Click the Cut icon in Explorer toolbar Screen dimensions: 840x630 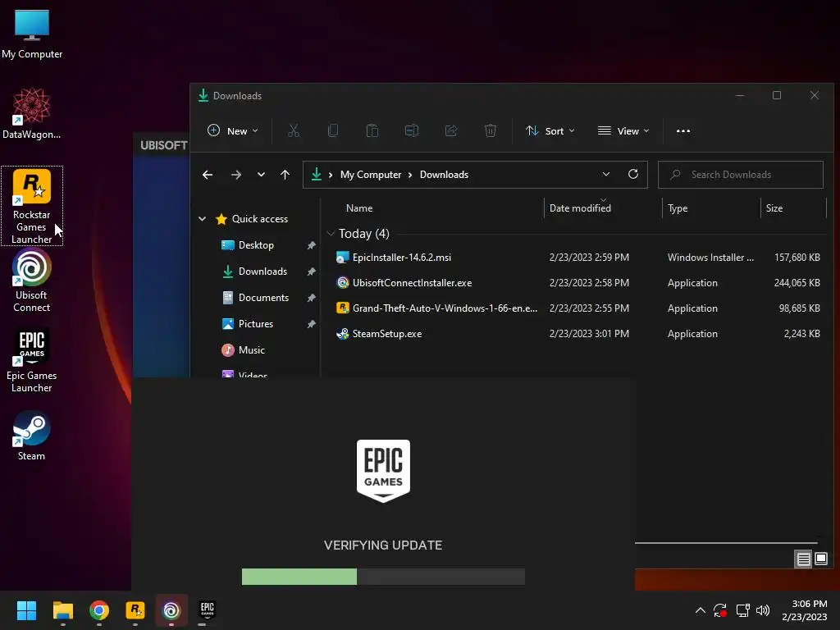point(294,130)
